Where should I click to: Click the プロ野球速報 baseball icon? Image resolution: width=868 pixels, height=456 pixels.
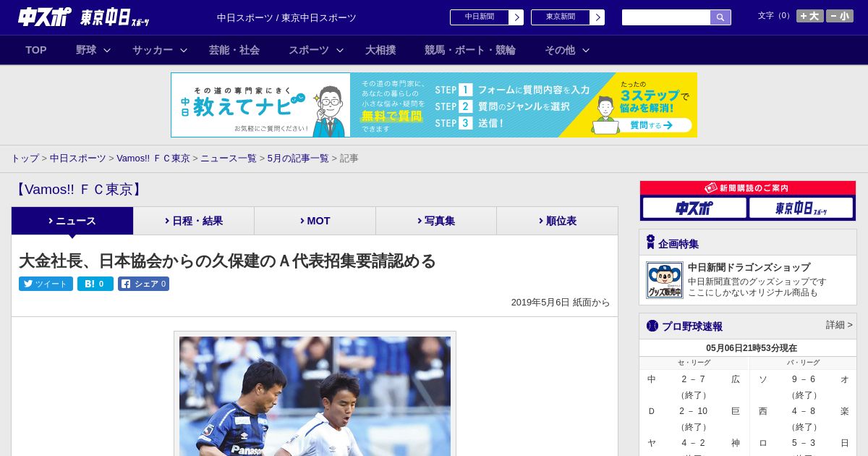click(652, 326)
